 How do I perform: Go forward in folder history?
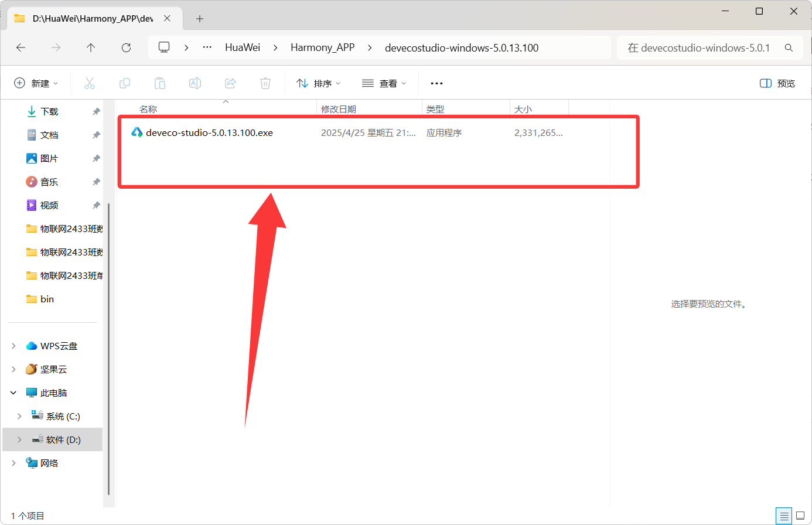[56, 48]
